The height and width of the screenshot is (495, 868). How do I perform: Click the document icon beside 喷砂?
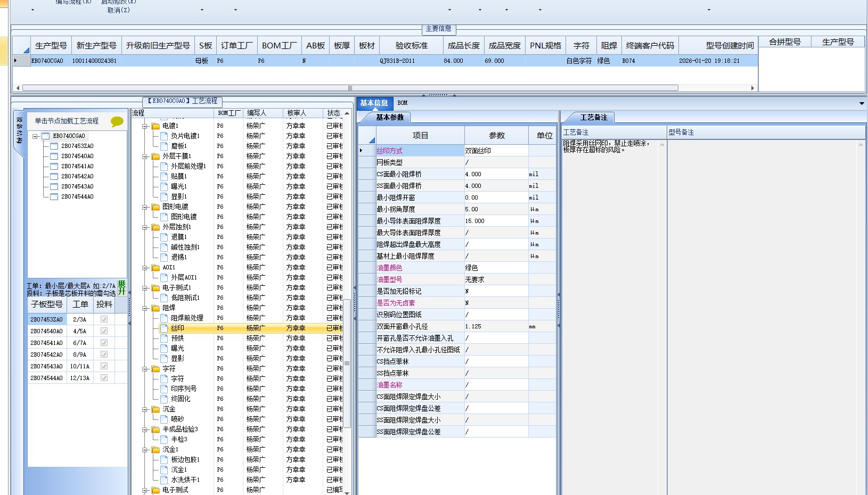[165, 419]
